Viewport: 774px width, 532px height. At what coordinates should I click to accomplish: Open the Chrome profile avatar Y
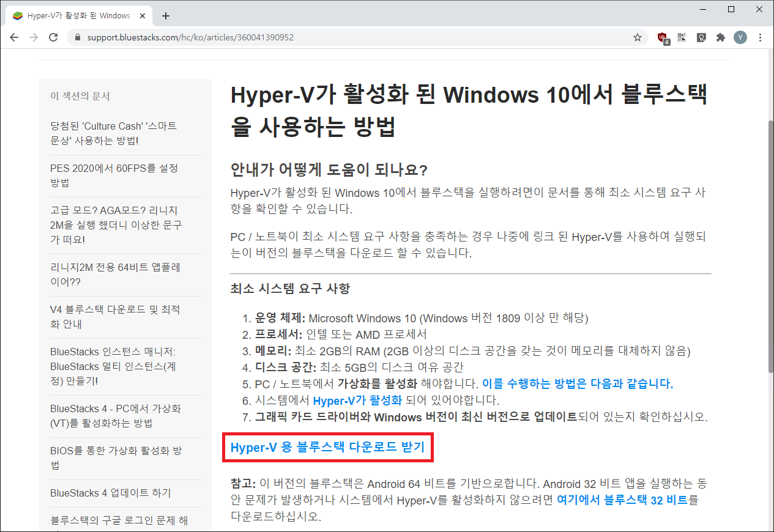click(x=740, y=37)
